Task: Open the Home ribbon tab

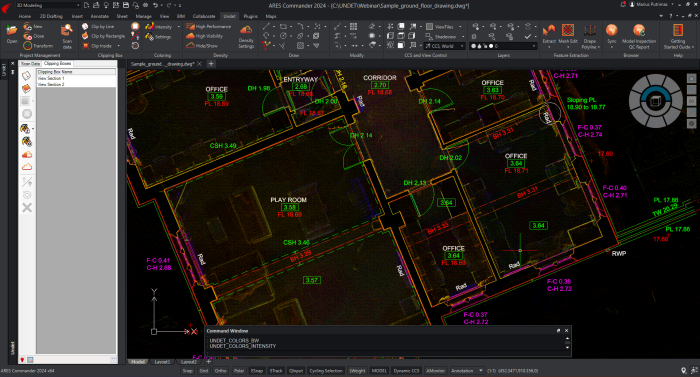Action: 25,16
